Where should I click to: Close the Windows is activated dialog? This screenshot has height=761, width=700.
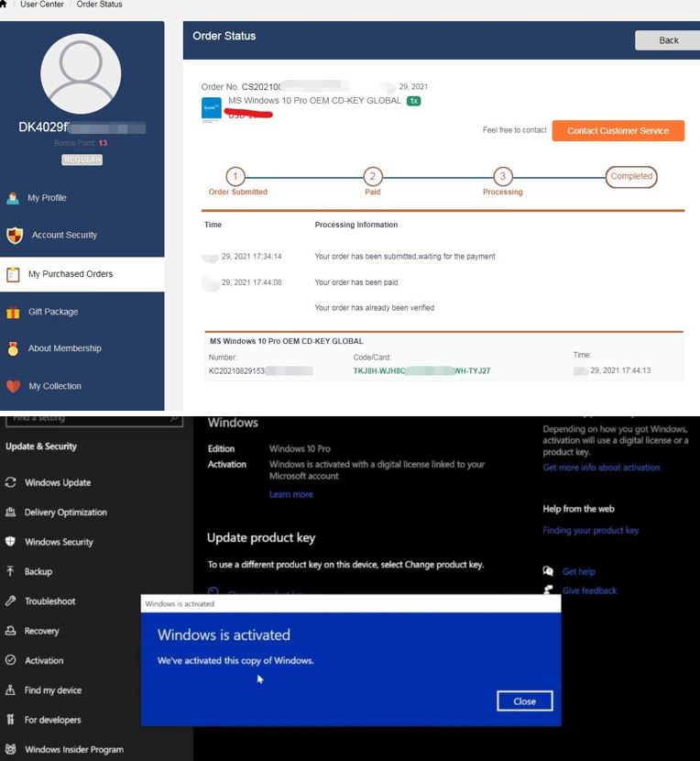click(524, 701)
